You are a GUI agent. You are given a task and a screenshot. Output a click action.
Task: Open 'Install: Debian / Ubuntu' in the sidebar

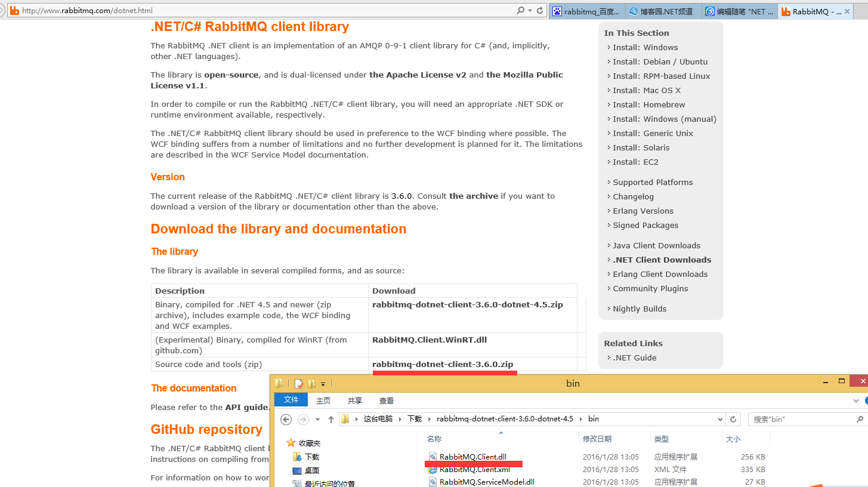[x=660, y=62]
